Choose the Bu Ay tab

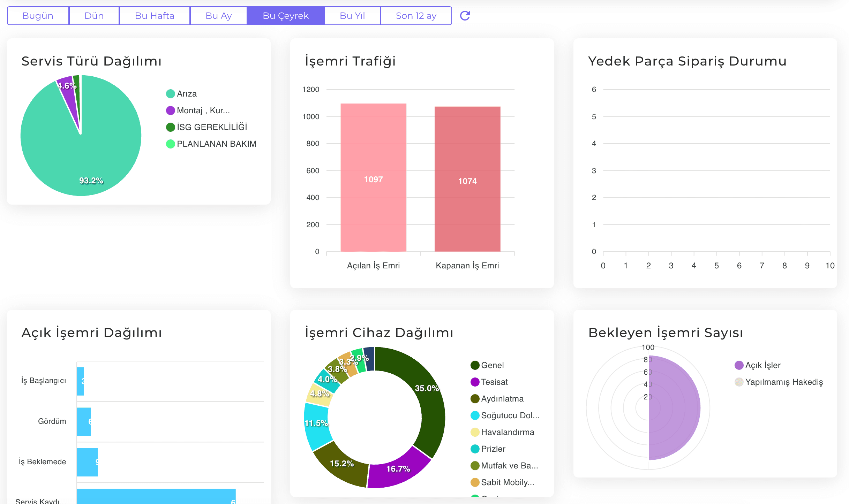point(219,16)
